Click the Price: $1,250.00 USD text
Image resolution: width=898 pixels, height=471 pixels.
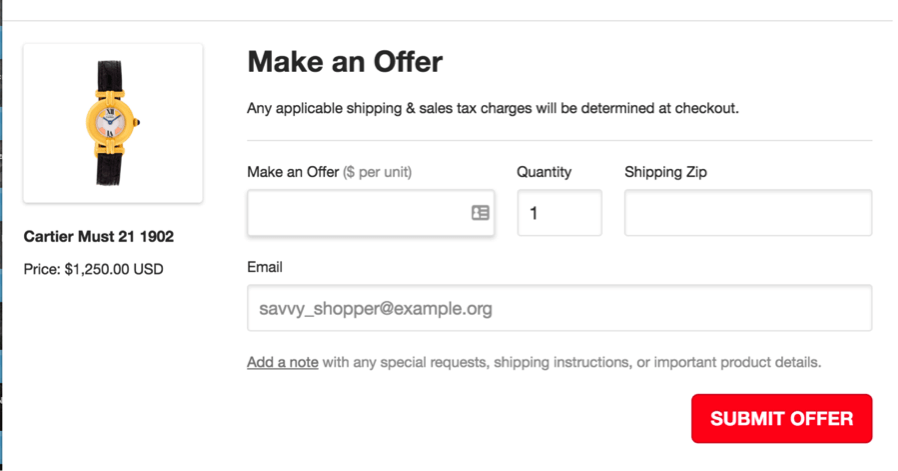(93, 269)
